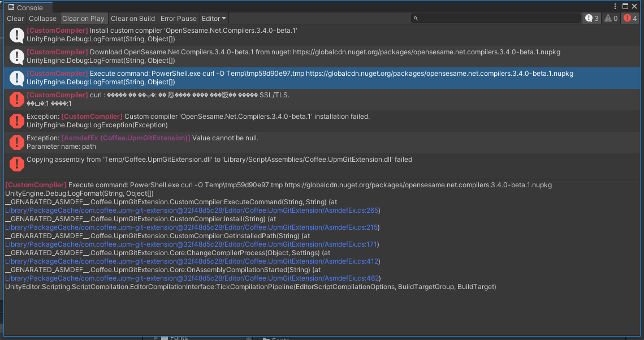The height and width of the screenshot is (340, 644).
Task: Enable Error Pause
Action: [x=178, y=18]
